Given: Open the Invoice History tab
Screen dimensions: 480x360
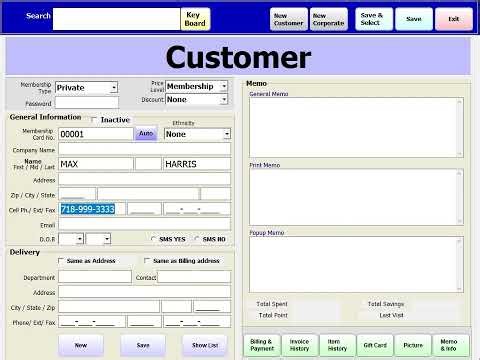Looking at the screenshot, I should click(300, 345).
